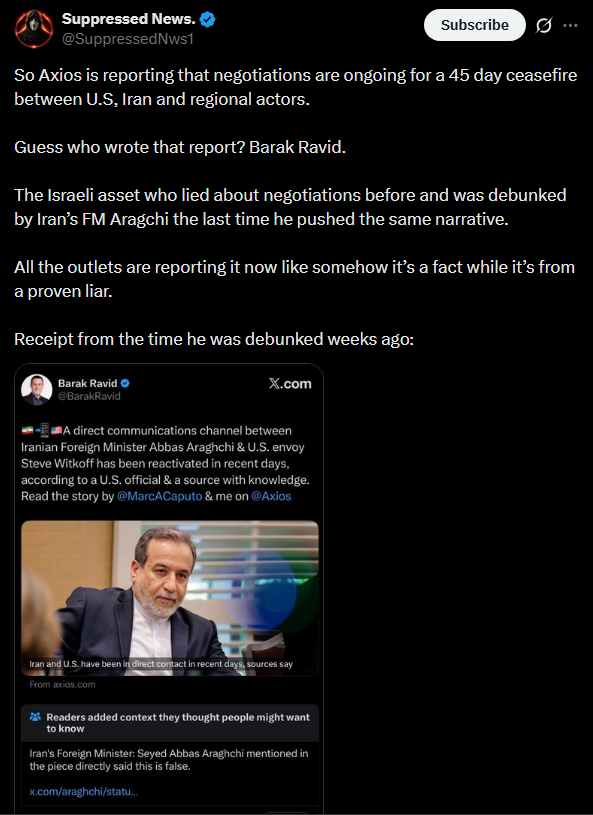Click the Iran flag emoji in quoted post
593x815 pixels.
(x=27, y=430)
